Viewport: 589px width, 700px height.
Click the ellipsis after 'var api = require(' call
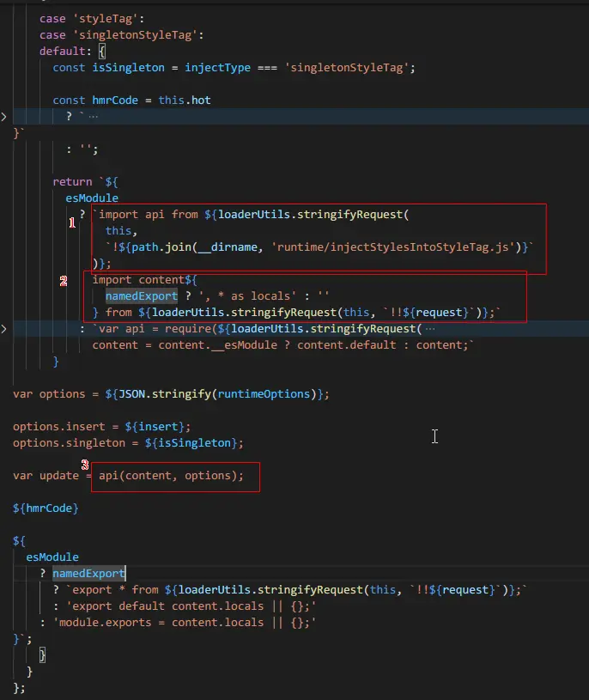point(429,329)
